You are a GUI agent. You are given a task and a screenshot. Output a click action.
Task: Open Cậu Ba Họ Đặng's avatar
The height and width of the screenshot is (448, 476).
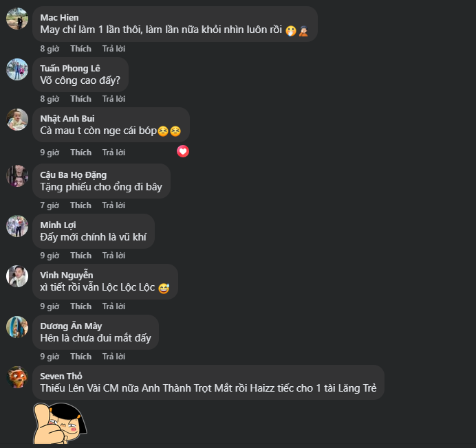(17, 176)
